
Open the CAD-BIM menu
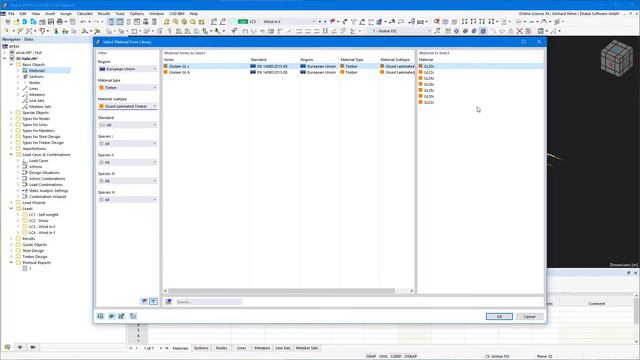[x=177, y=13]
